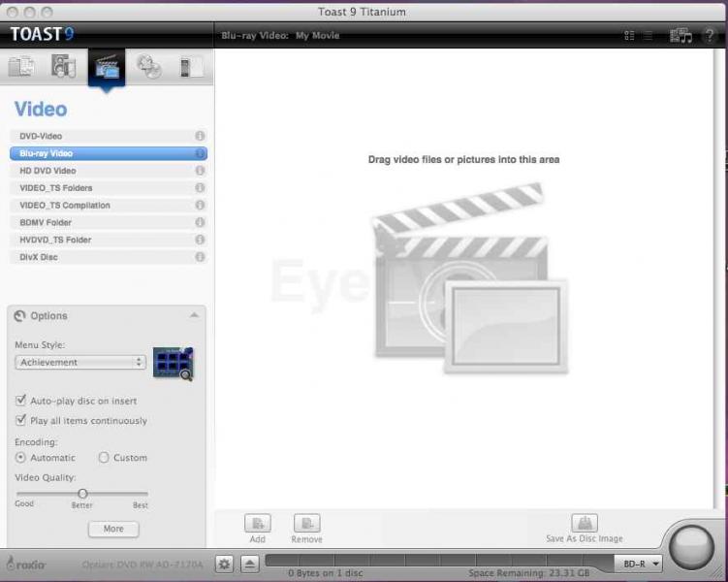Select DVD-Video format
The width and height of the screenshot is (728, 582).
click(x=109, y=136)
